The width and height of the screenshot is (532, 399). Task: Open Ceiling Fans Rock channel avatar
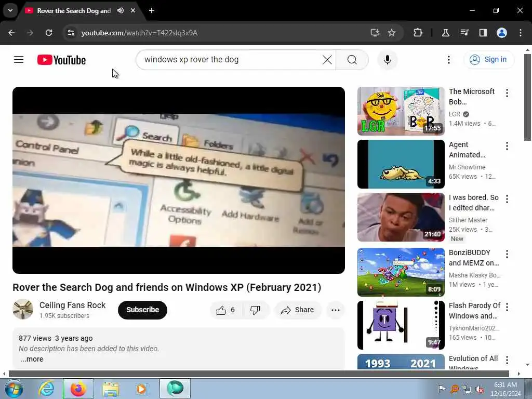coord(23,309)
